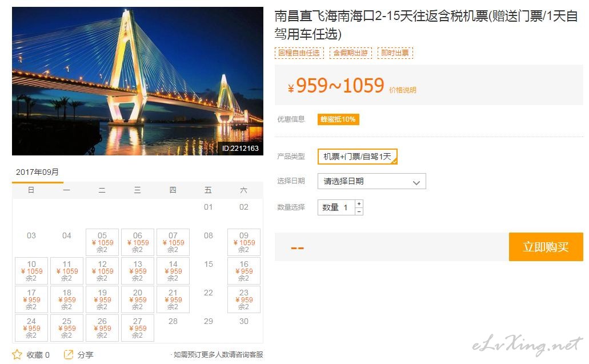Open the 请选择日期 date dropdown

click(x=371, y=181)
